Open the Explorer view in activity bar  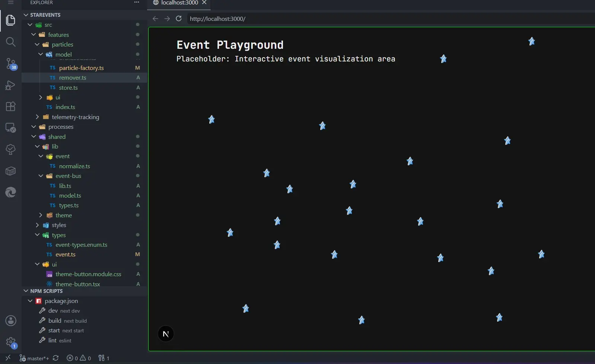click(x=10, y=20)
